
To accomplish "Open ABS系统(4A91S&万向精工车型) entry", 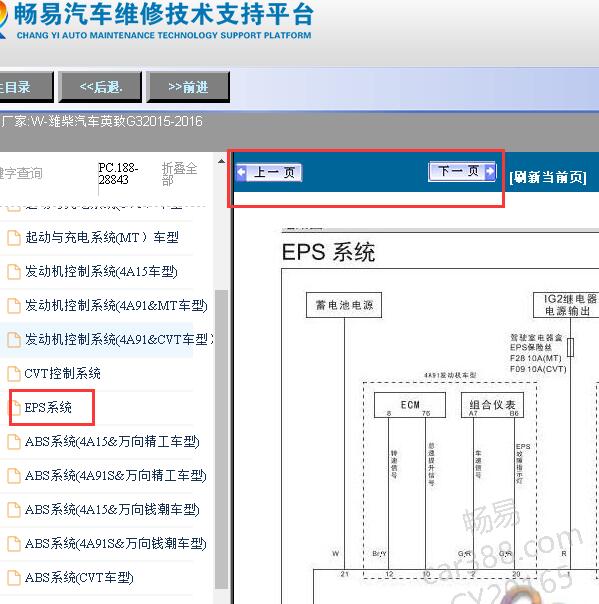I will [116, 475].
